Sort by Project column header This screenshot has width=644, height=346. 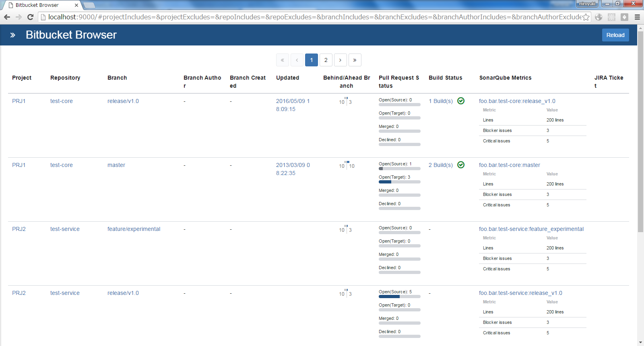pos(22,78)
